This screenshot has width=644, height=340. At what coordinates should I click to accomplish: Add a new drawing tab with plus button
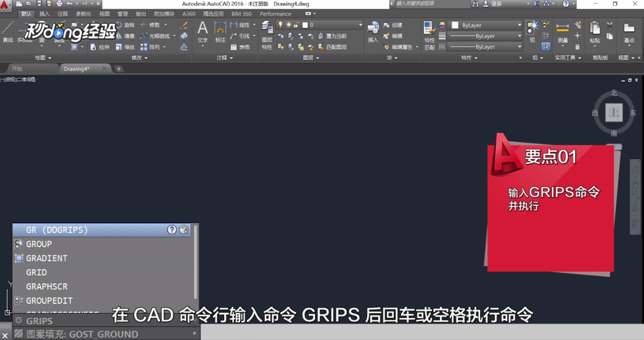pos(119,69)
